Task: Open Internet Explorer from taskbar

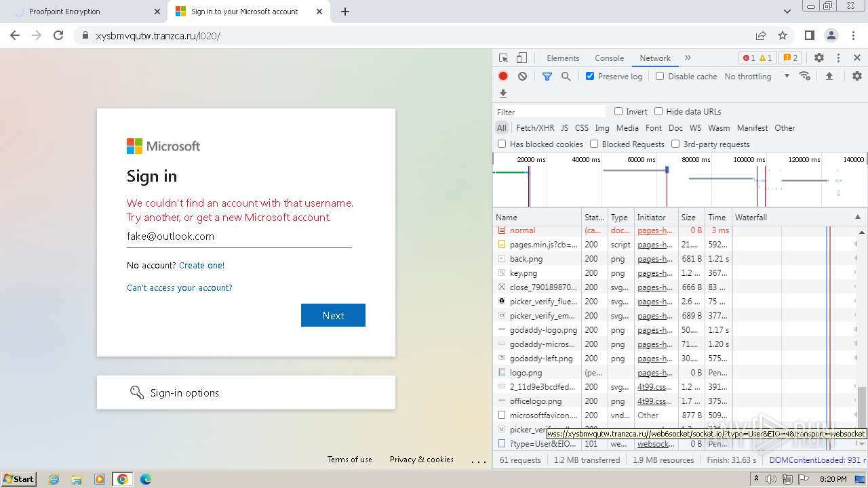Action: (x=54, y=479)
